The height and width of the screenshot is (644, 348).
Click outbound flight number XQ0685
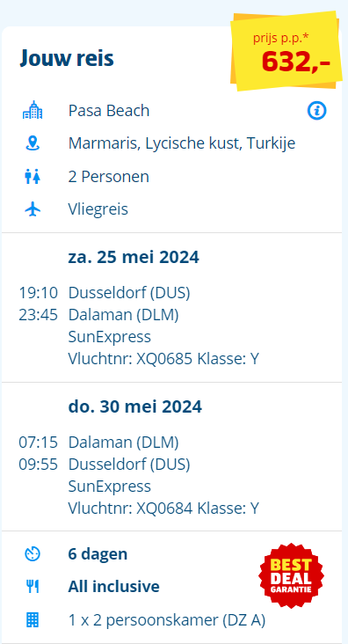click(x=164, y=359)
